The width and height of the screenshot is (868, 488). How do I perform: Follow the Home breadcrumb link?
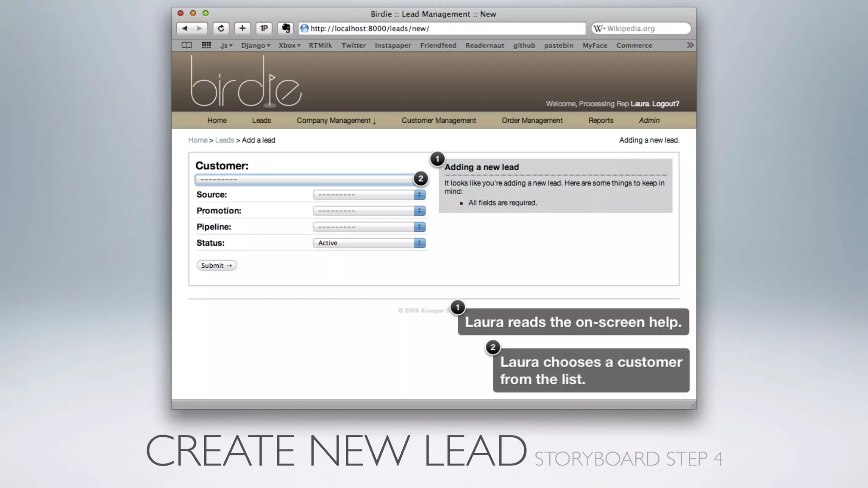198,140
